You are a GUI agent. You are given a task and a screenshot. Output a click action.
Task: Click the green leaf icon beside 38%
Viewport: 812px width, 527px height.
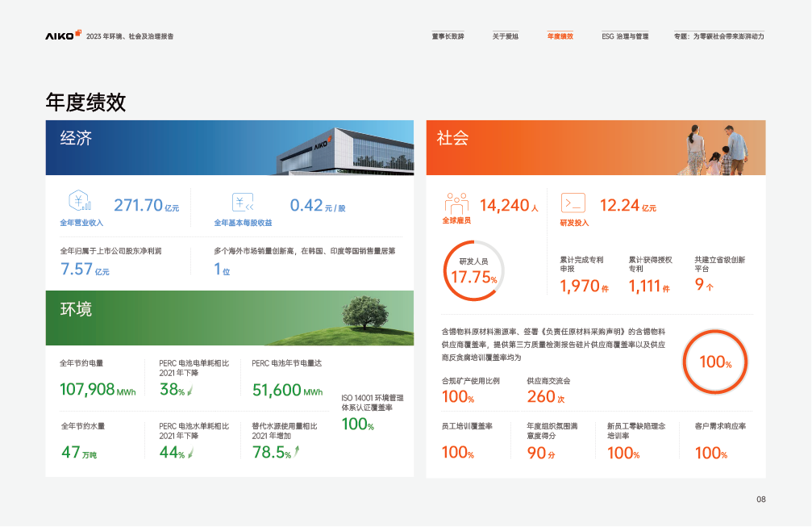tap(190, 391)
